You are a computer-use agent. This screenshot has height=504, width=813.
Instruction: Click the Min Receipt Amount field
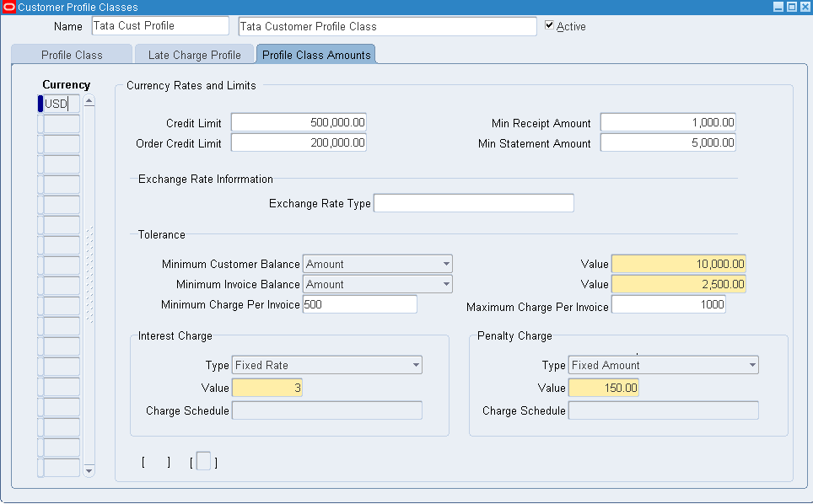668,123
